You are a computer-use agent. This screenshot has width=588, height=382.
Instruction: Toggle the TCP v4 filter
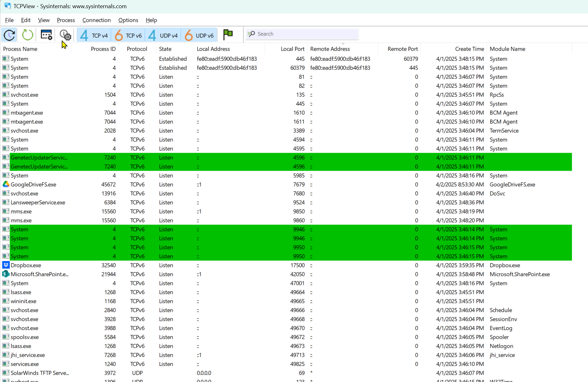coord(94,35)
